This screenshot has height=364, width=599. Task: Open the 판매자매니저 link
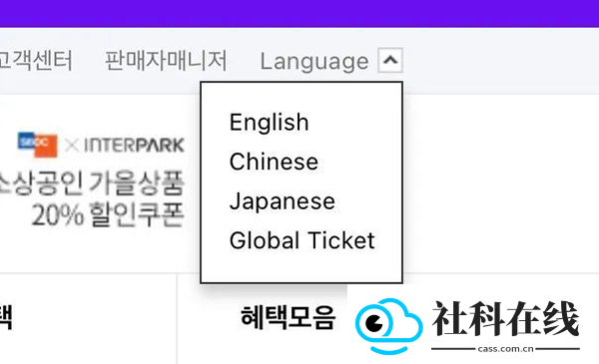[166, 60]
